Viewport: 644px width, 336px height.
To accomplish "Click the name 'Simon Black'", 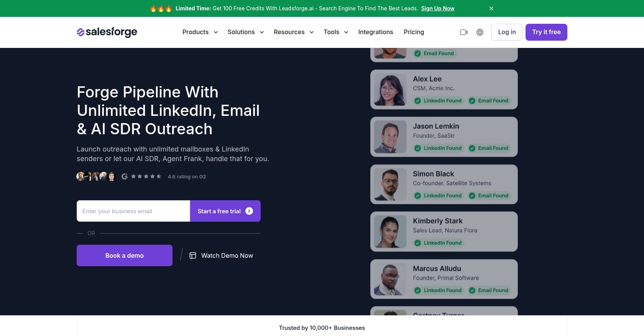I will [433, 174].
